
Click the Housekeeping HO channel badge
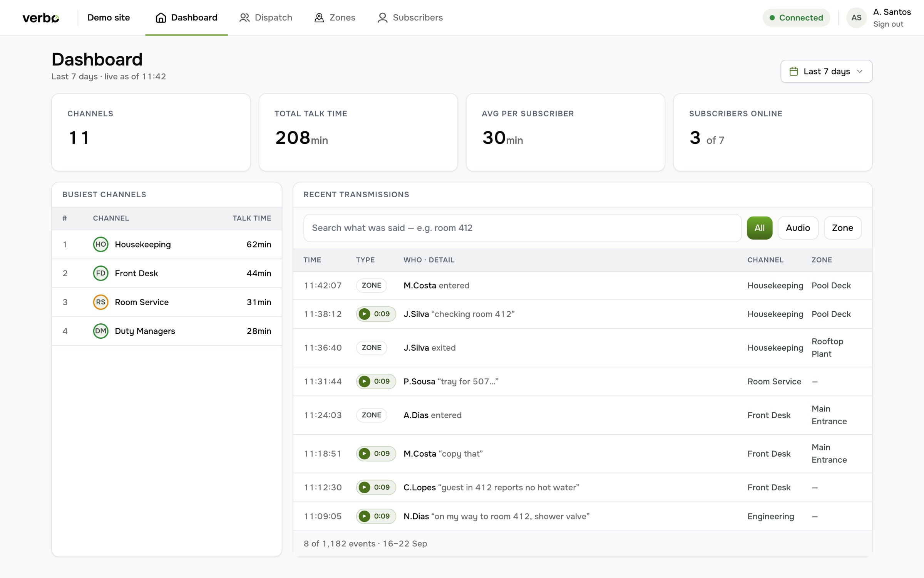click(100, 244)
